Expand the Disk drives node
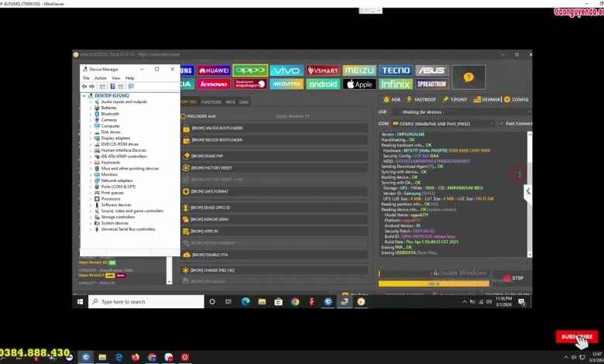The image size is (604, 364). pyautogui.click(x=91, y=132)
